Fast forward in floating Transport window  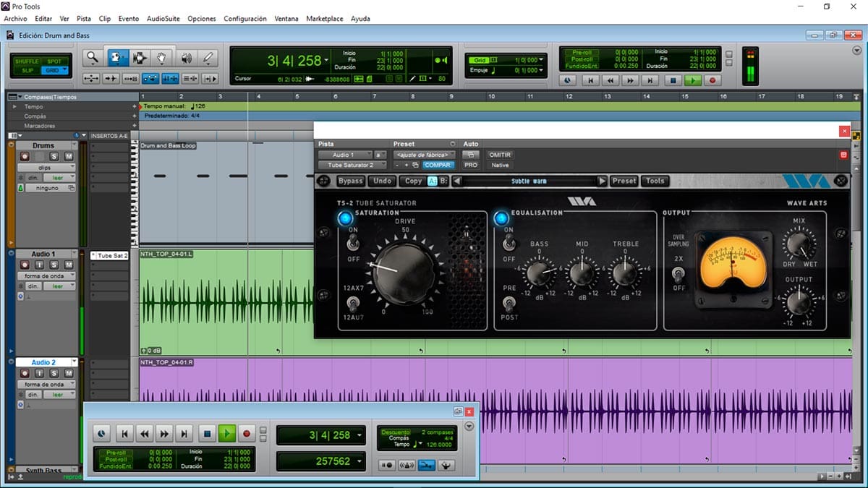[x=165, y=434]
